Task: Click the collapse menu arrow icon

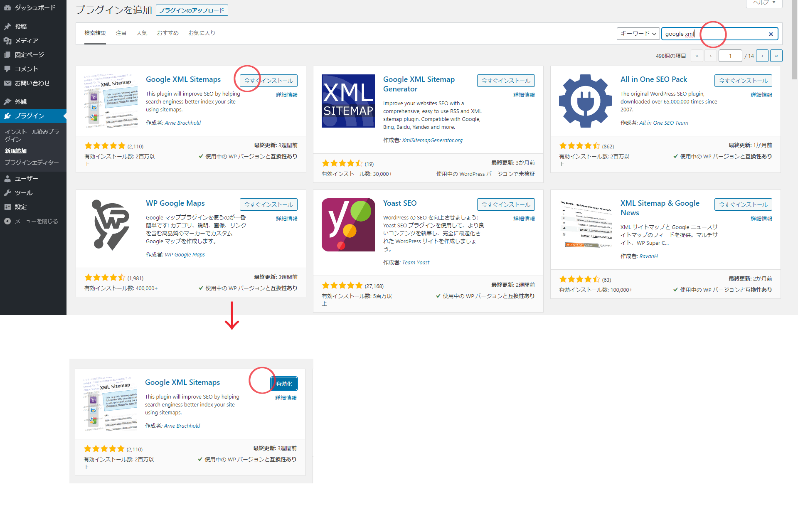Action: [x=7, y=221]
